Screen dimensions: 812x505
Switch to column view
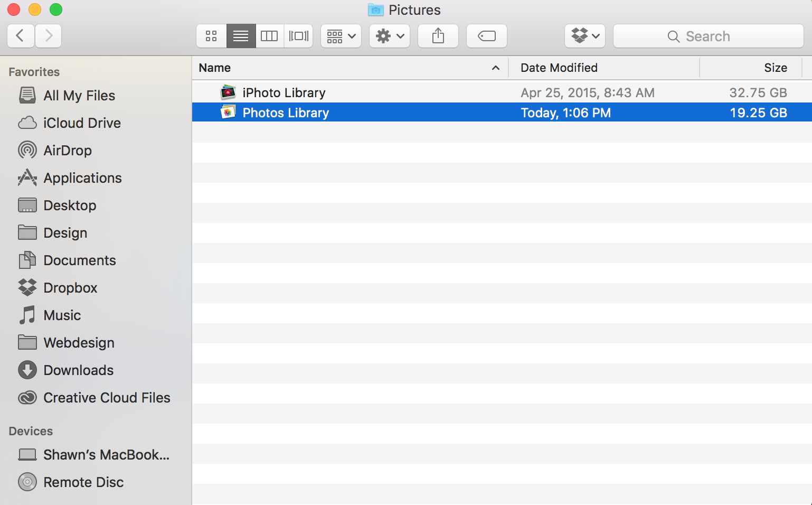pos(269,36)
